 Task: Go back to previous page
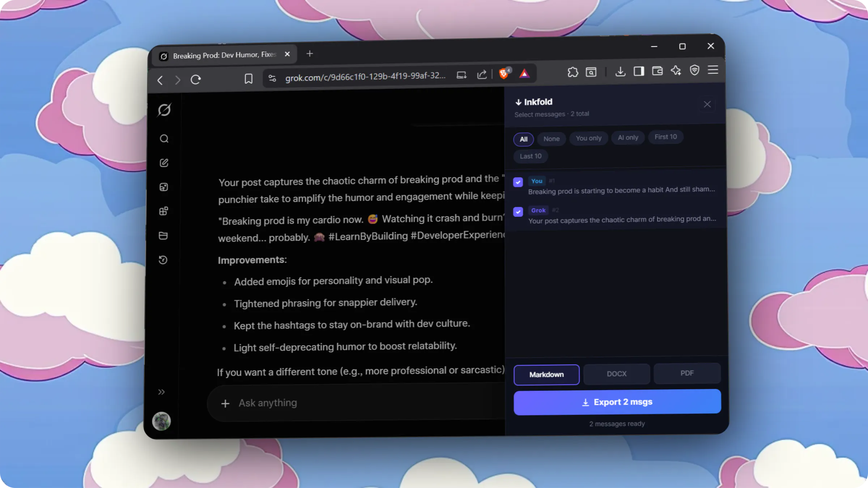[160, 80]
